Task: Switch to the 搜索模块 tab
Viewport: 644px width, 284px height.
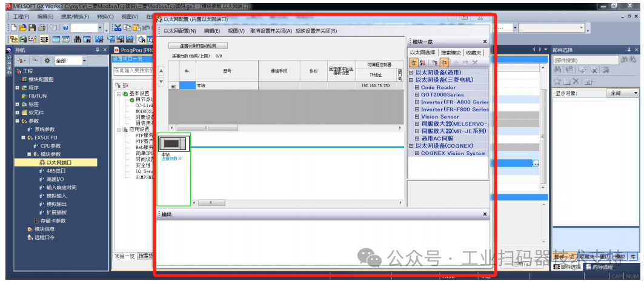Action: point(451,53)
